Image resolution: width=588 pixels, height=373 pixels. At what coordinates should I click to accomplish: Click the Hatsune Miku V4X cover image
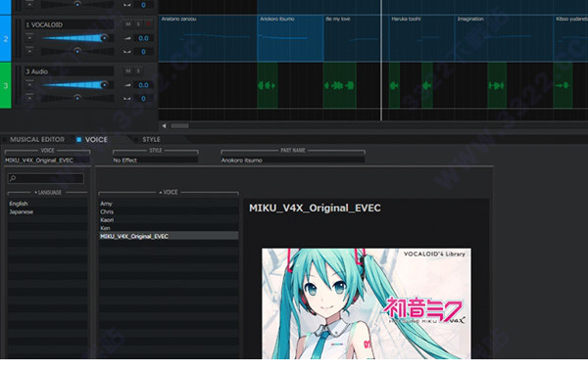(x=367, y=303)
